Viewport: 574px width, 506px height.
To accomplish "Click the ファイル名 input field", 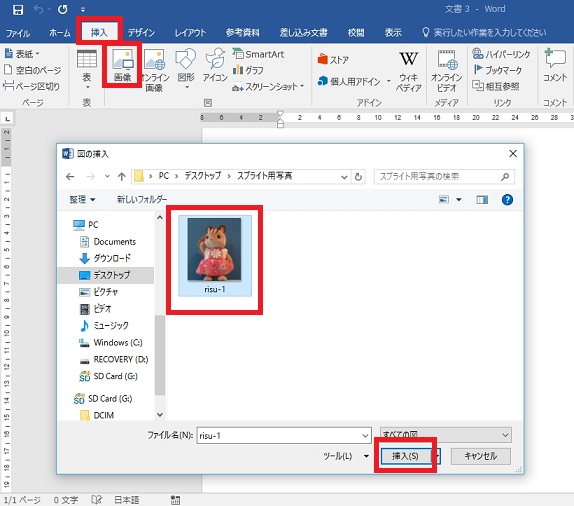I will [x=284, y=436].
